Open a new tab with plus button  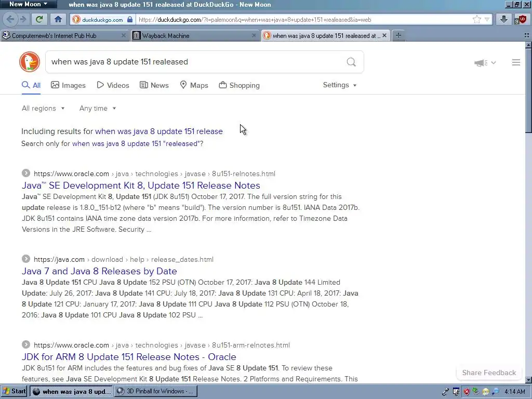coord(398,35)
